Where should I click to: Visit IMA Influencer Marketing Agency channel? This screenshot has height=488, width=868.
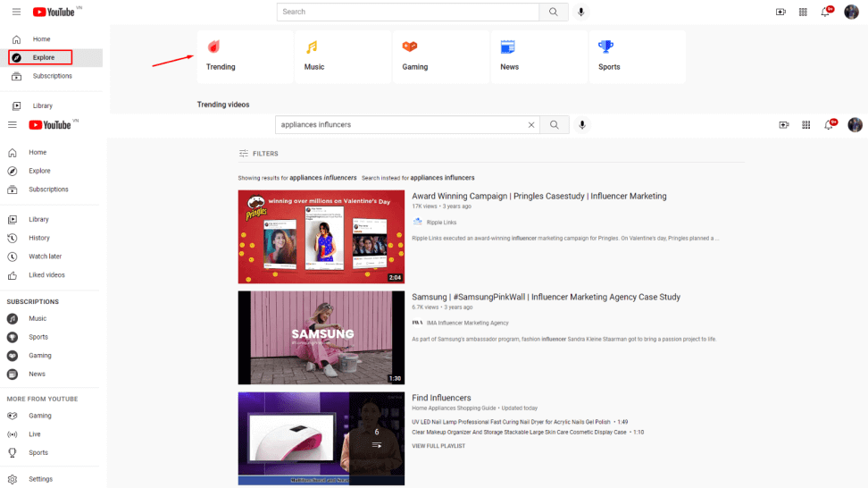click(x=467, y=323)
